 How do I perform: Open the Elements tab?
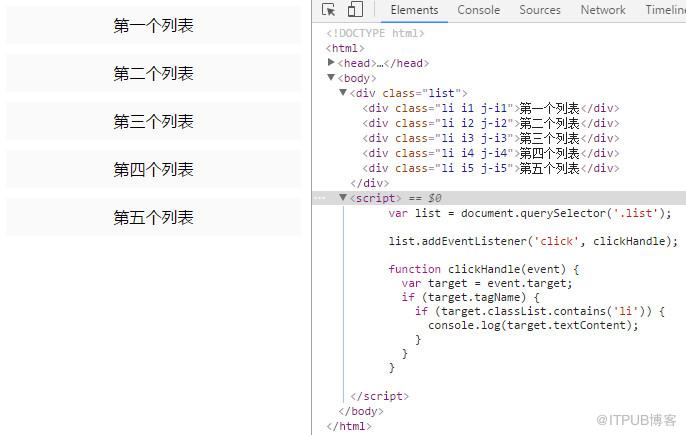pos(414,10)
